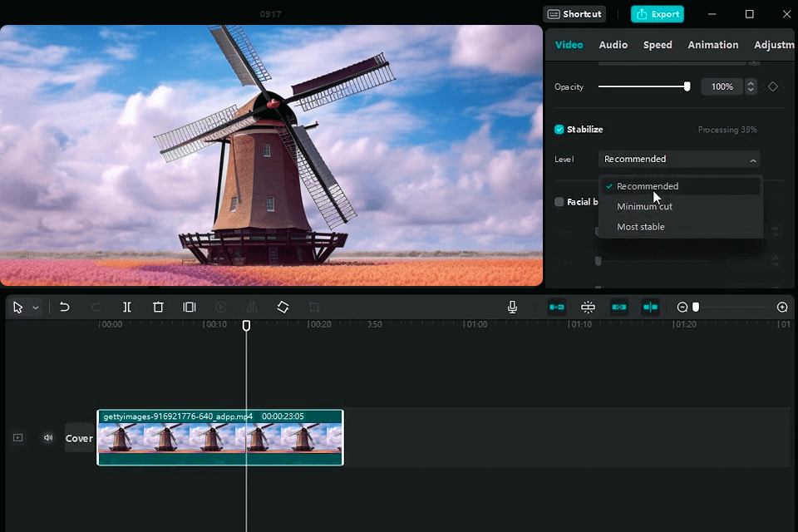Uncheck the Stabilize checkbox
The image size is (798, 532).
559,130
